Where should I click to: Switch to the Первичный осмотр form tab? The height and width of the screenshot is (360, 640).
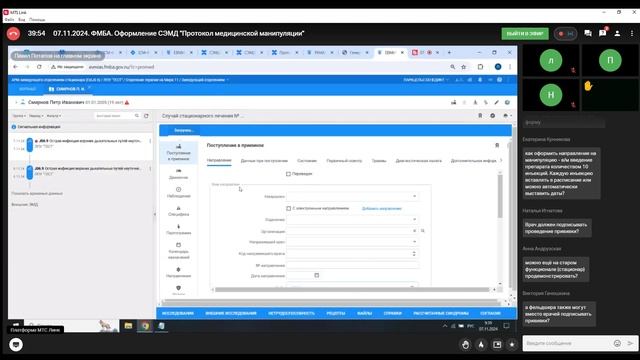(344, 161)
